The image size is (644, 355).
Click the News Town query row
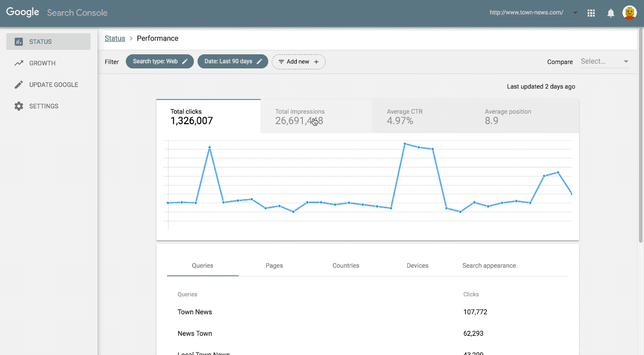point(367,333)
